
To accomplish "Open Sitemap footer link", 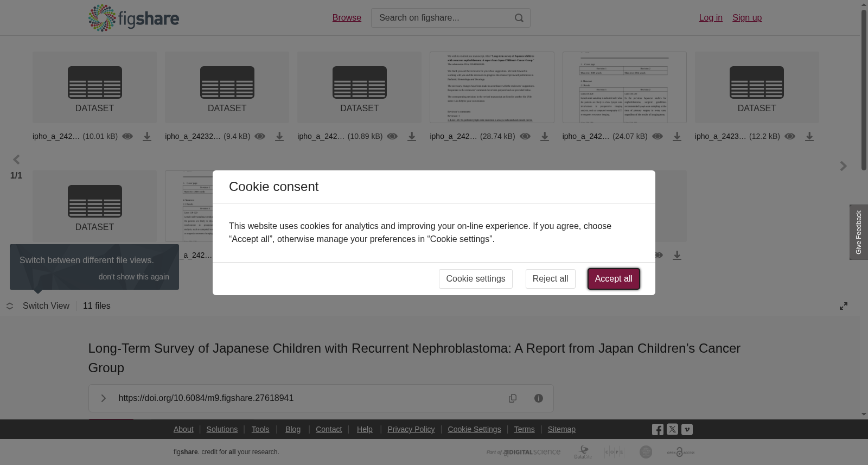I will [x=561, y=429].
